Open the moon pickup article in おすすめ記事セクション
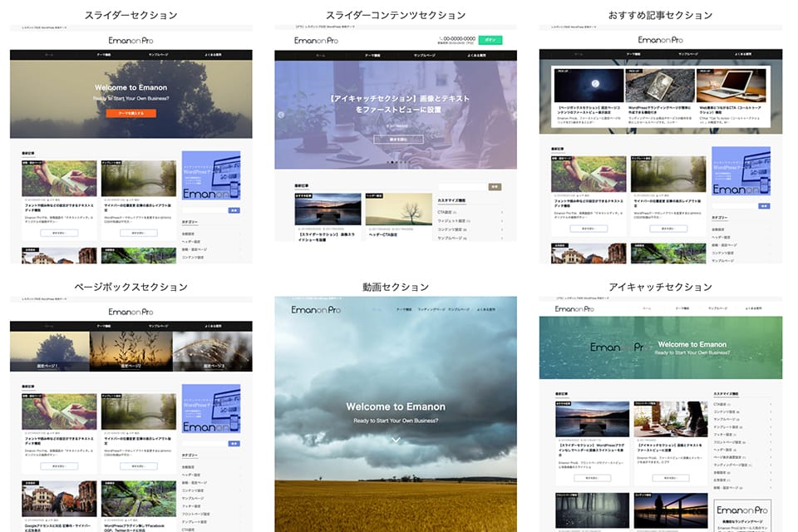 coord(589,86)
